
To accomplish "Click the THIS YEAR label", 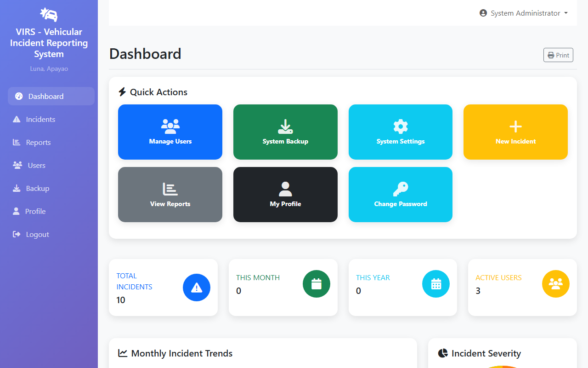I will click(373, 277).
